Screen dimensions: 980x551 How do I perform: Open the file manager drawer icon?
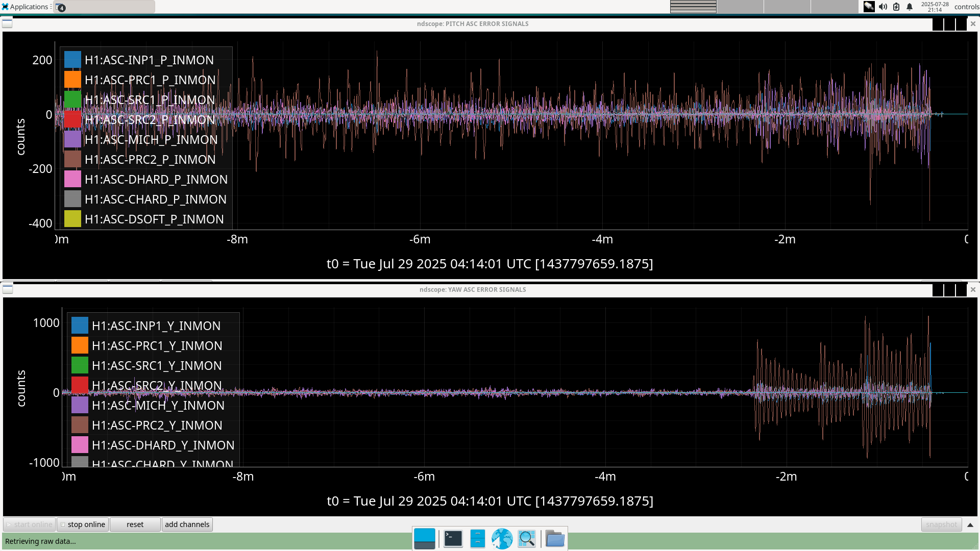coord(477,539)
